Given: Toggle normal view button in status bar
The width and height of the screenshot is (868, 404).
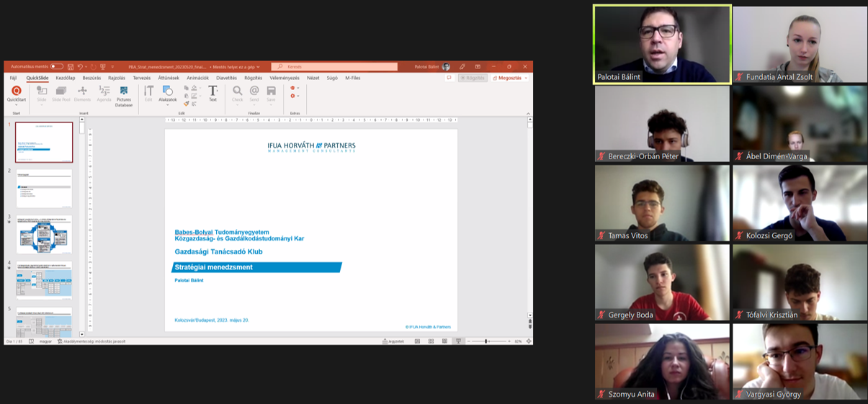Looking at the screenshot, I should [417, 341].
